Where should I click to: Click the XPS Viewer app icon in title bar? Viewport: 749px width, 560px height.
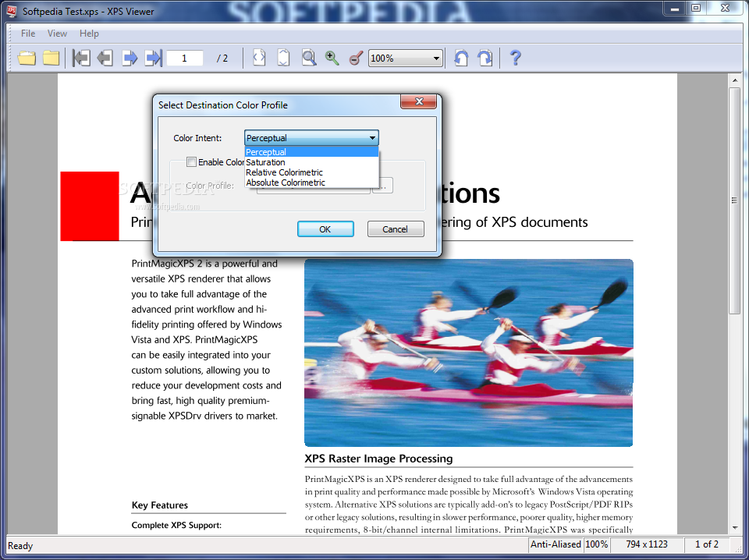(12, 10)
